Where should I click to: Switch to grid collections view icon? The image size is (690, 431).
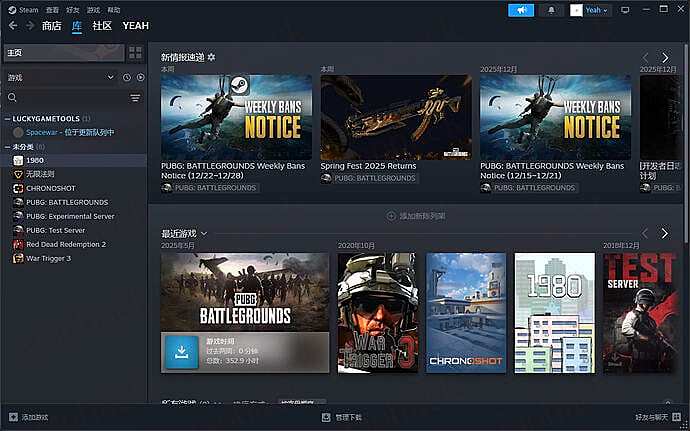point(136,52)
